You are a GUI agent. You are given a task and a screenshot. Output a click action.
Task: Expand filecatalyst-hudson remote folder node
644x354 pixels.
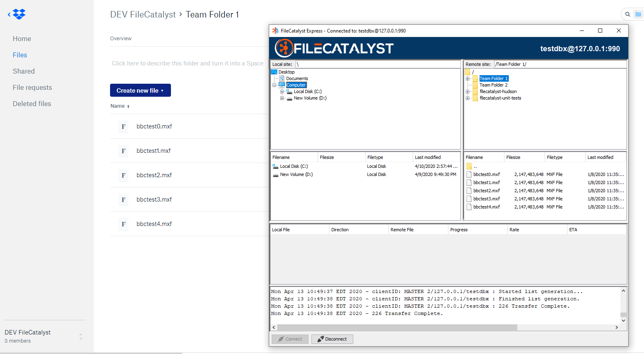467,91
